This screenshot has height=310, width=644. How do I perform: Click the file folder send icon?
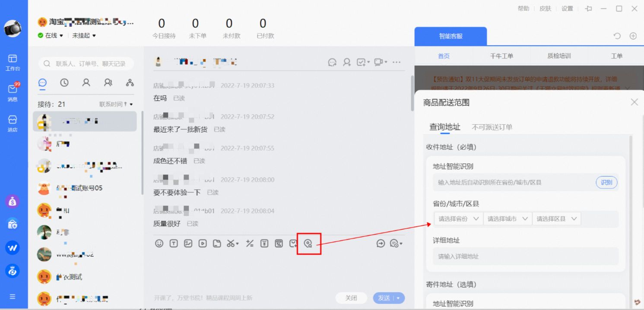pos(217,244)
